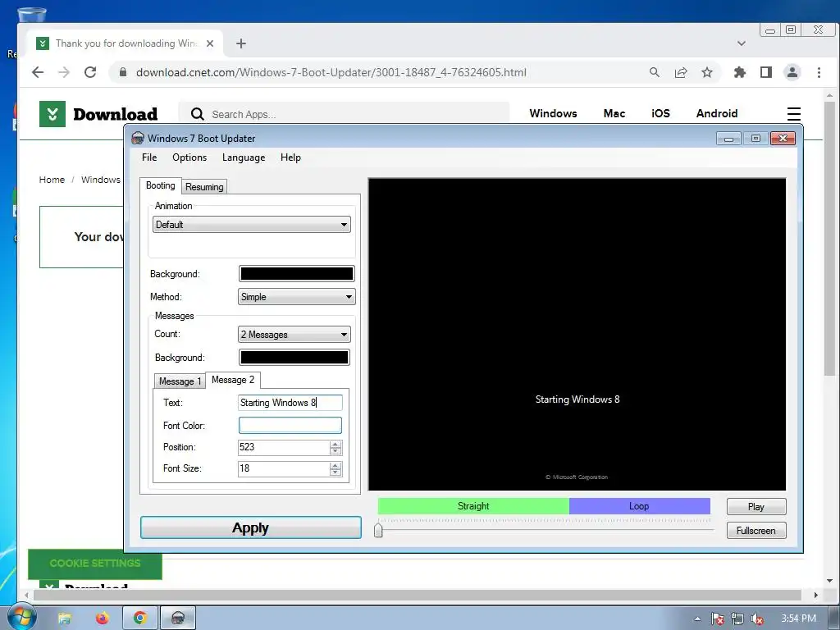Click the site lock icon in address bar
Image resolution: width=840 pixels, height=630 pixels.
pyautogui.click(x=123, y=72)
